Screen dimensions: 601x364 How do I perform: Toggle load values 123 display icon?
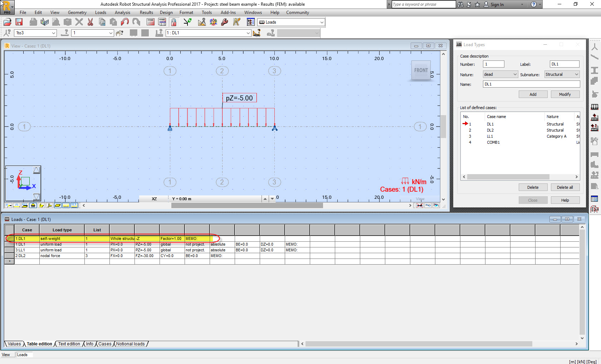click(x=74, y=205)
